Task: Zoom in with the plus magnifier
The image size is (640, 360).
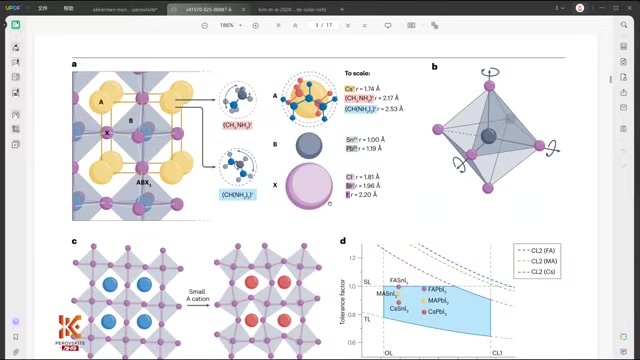Action: pyautogui.click(x=256, y=25)
